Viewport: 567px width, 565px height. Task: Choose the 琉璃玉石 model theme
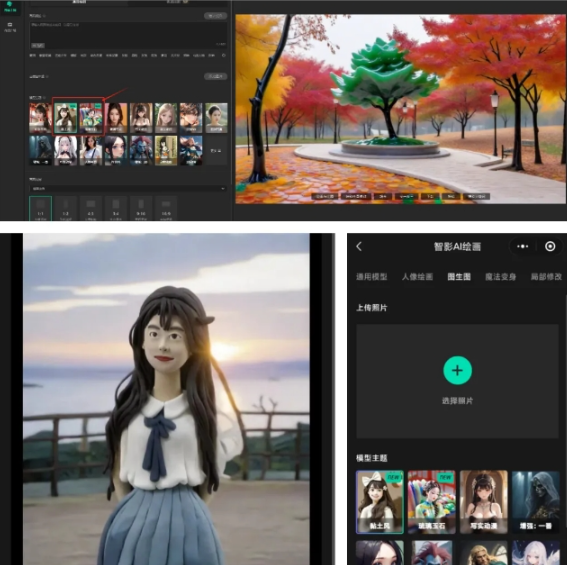(x=431, y=502)
